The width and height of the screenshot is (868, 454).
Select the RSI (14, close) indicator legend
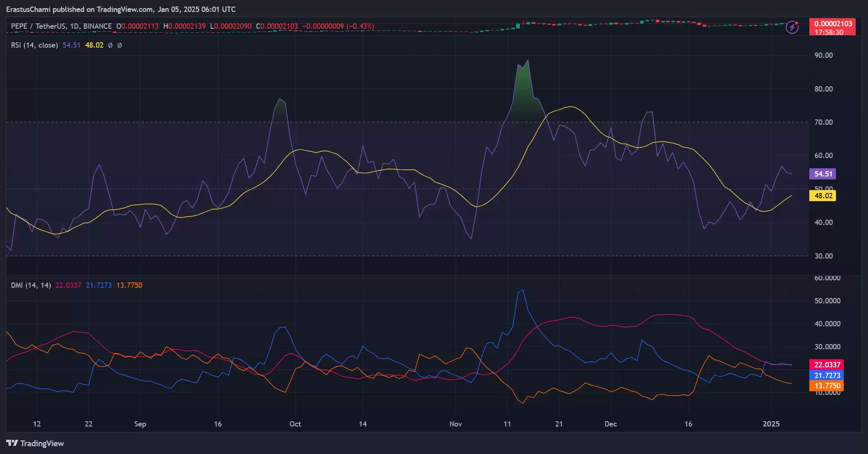34,45
